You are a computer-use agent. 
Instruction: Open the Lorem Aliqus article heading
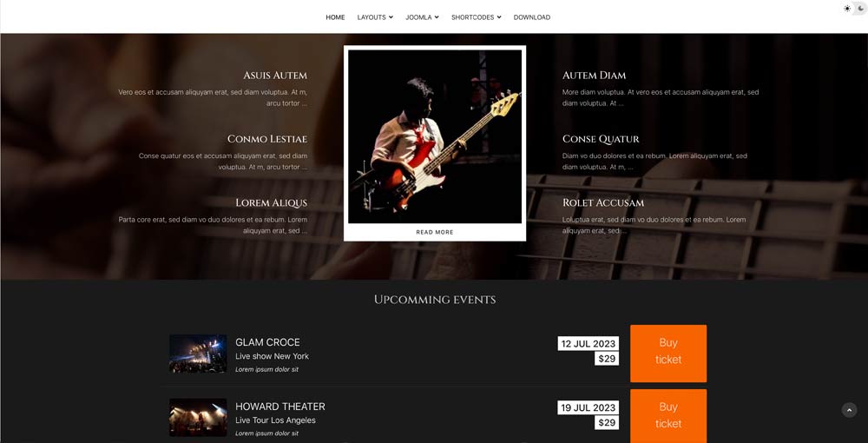pos(271,202)
